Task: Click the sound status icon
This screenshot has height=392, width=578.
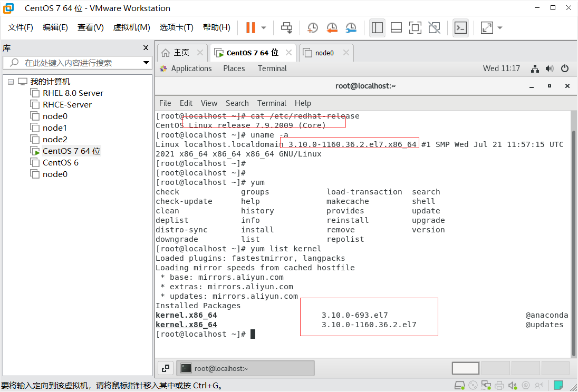Action: 513,386
